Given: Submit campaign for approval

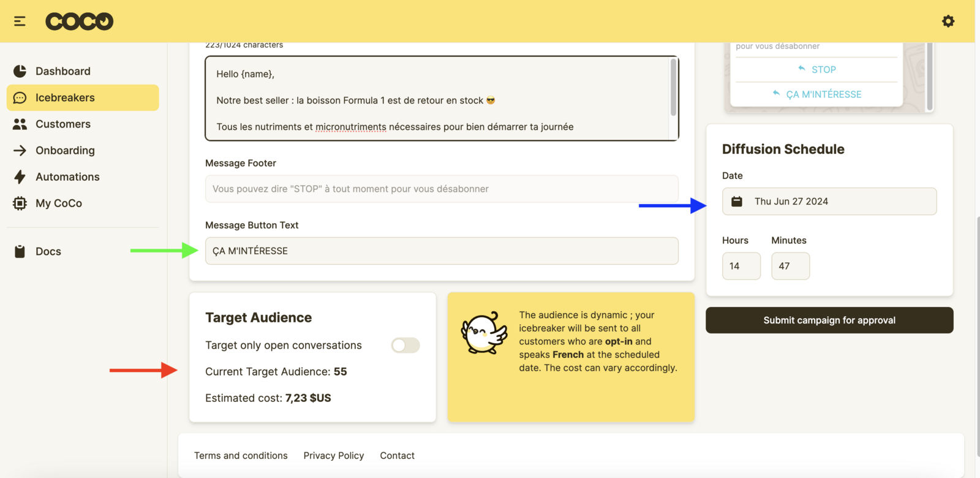Looking at the screenshot, I should [x=829, y=321].
